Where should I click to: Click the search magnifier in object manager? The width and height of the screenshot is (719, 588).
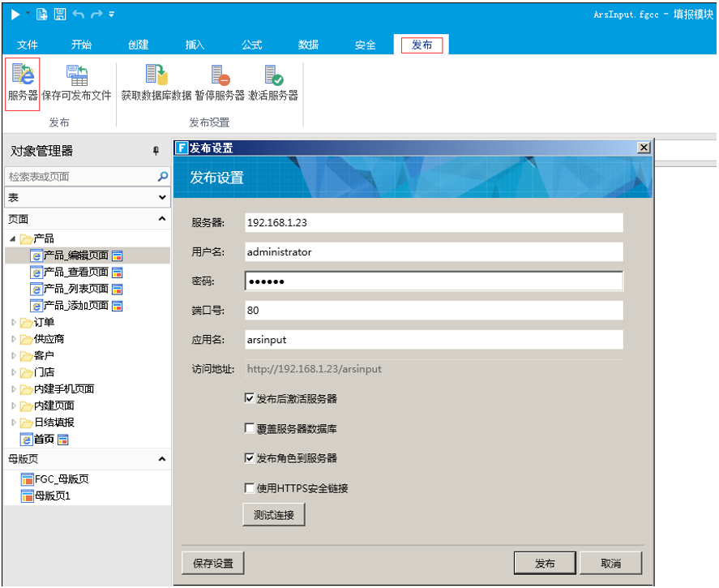pyautogui.click(x=162, y=176)
